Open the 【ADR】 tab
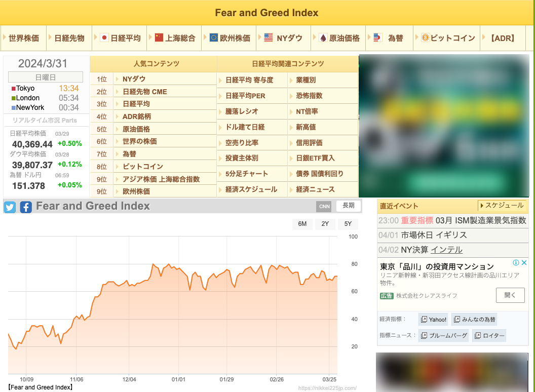 (503, 37)
